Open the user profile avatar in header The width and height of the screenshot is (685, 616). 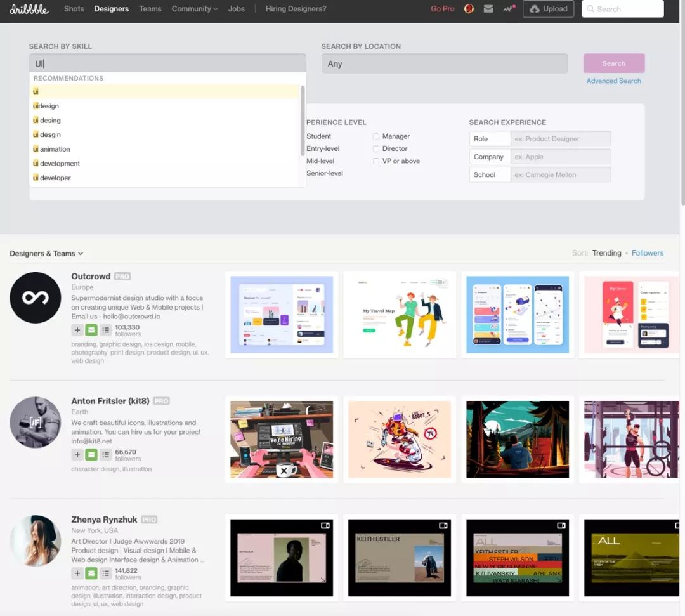click(469, 9)
